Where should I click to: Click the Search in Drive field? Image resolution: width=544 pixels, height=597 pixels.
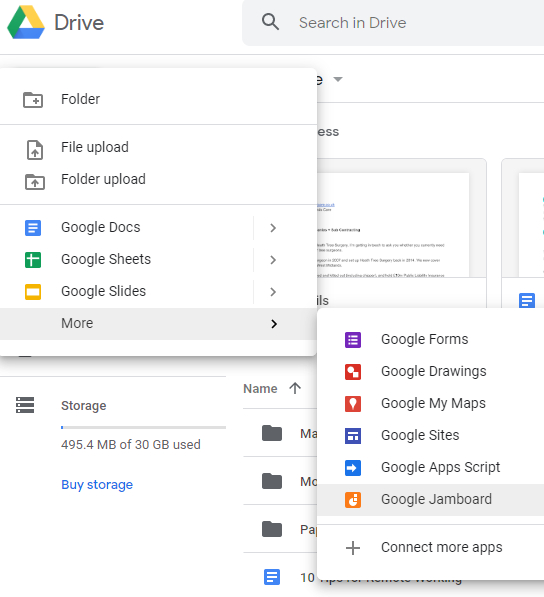393,22
